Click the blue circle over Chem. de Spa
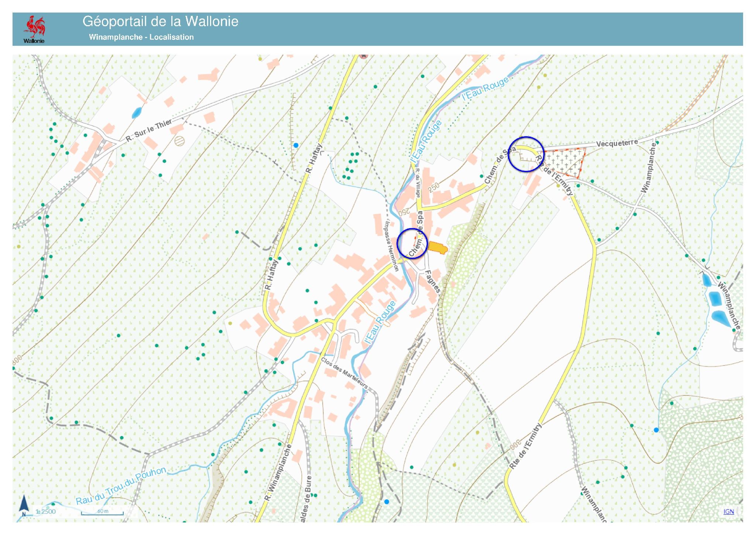This screenshot has width=756, height=535. (x=412, y=243)
